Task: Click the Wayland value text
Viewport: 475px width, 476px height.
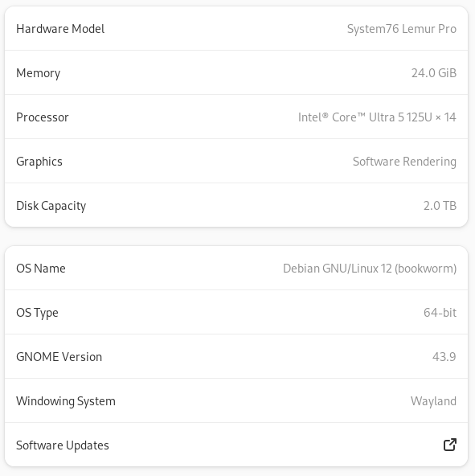Action: 433,401
